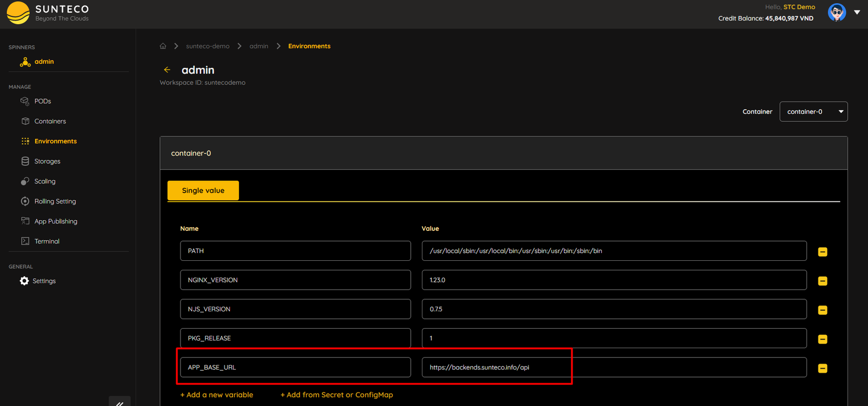Screen dimensions: 868x406
Task: Edit the PKG_RELEASE value field containing 1
Action: point(614,338)
